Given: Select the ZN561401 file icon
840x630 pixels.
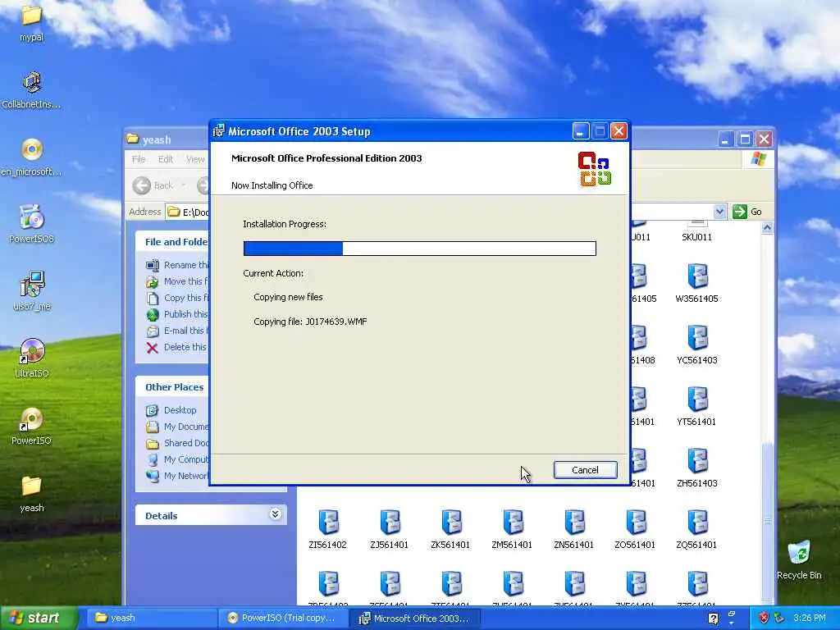Looking at the screenshot, I should [573, 530].
